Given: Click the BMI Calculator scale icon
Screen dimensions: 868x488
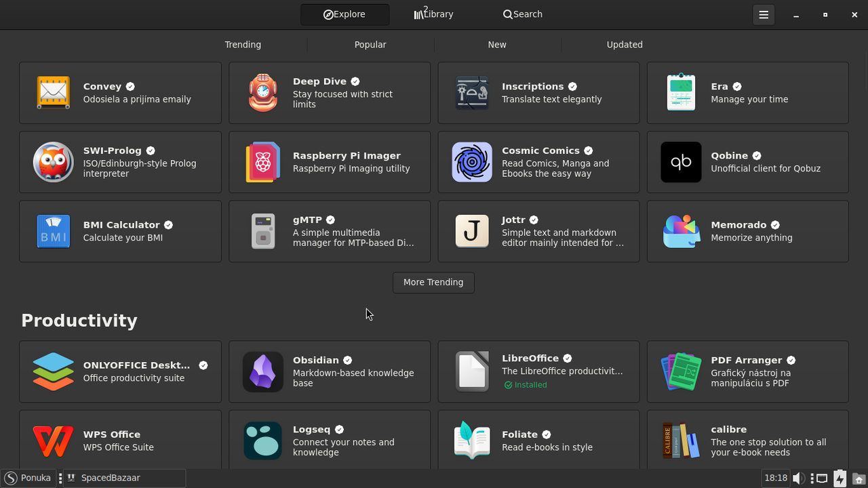Looking at the screenshot, I should point(53,231).
